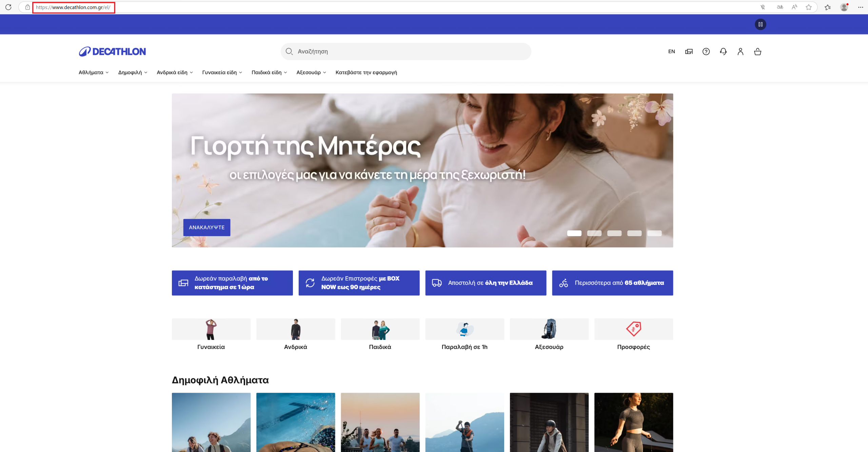This screenshot has height=452, width=868.
Task: Switch site language to EN
Action: pos(671,52)
